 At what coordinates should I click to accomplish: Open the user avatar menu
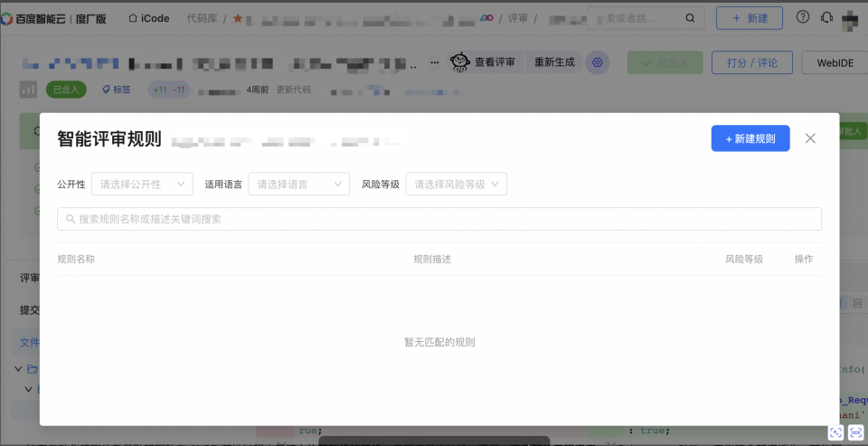(850, 21)
